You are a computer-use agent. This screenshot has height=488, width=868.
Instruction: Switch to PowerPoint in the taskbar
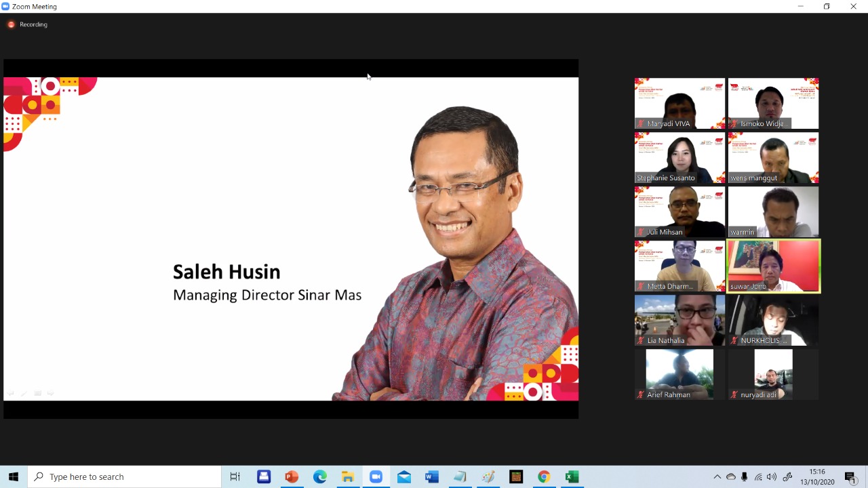292,477
